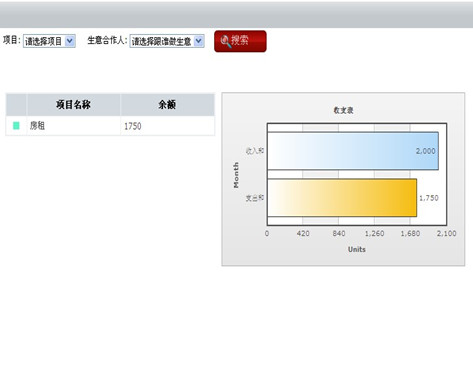Click the Month vertical axis title
The height and width of the screenshot is (372, 473).
tap(236, 175)
